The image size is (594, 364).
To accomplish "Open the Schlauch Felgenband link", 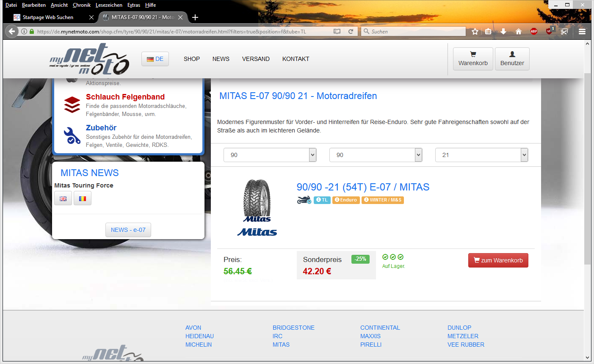I will 125,97.
